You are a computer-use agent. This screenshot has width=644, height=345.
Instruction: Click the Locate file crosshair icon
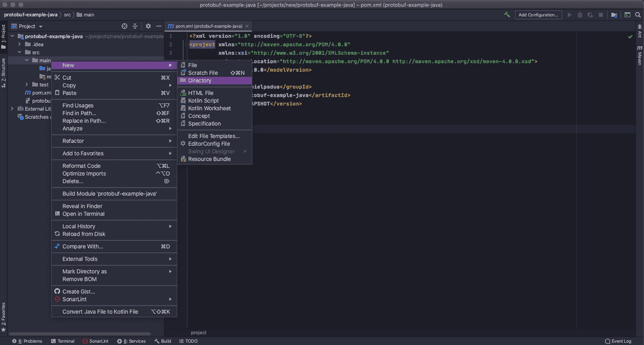124,26
